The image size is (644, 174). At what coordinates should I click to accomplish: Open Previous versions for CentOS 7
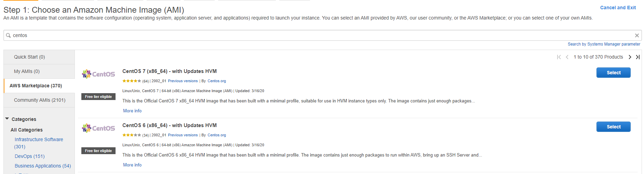click(x=183, y=81)
